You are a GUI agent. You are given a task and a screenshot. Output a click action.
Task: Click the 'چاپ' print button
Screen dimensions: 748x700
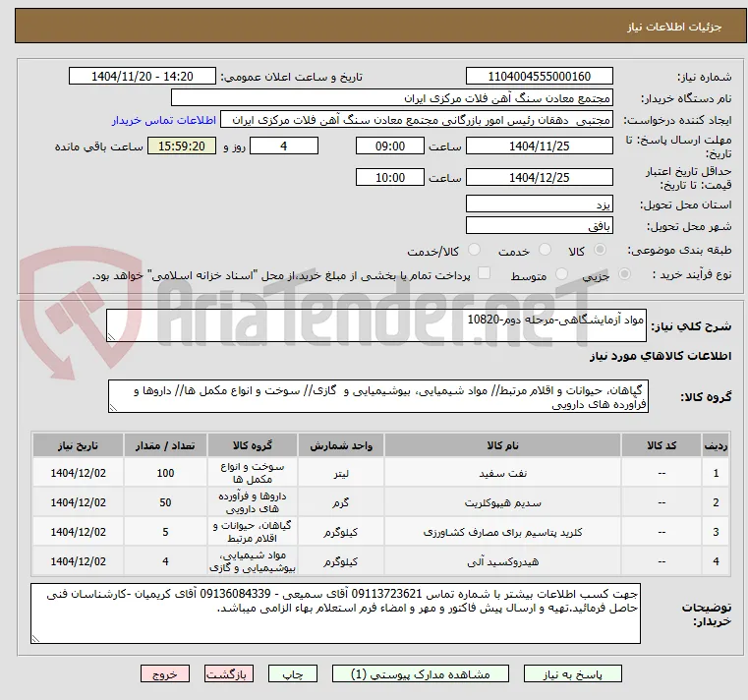point(293,673)
